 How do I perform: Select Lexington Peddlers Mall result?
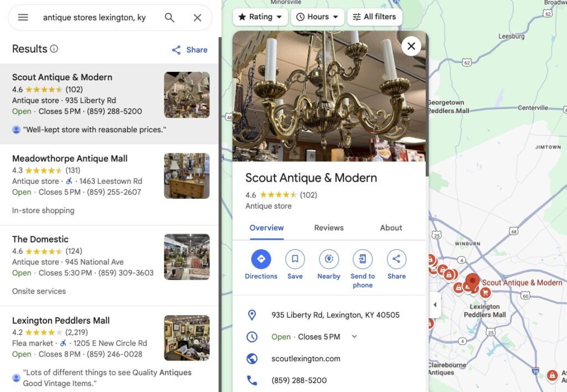click(x=109, y=349)
